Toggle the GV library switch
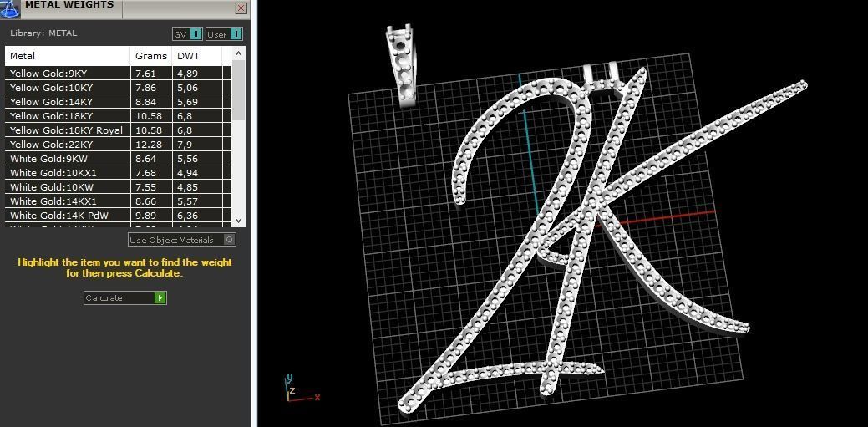The width and height of the screenshot is (868, 427). 188,34
